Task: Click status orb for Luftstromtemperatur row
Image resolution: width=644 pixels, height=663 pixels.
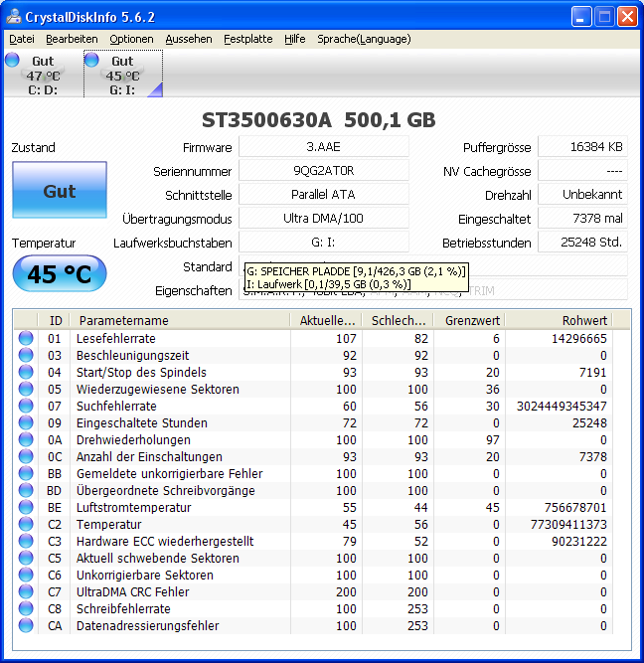Action: pyautogui.click(x=26, y=507)
